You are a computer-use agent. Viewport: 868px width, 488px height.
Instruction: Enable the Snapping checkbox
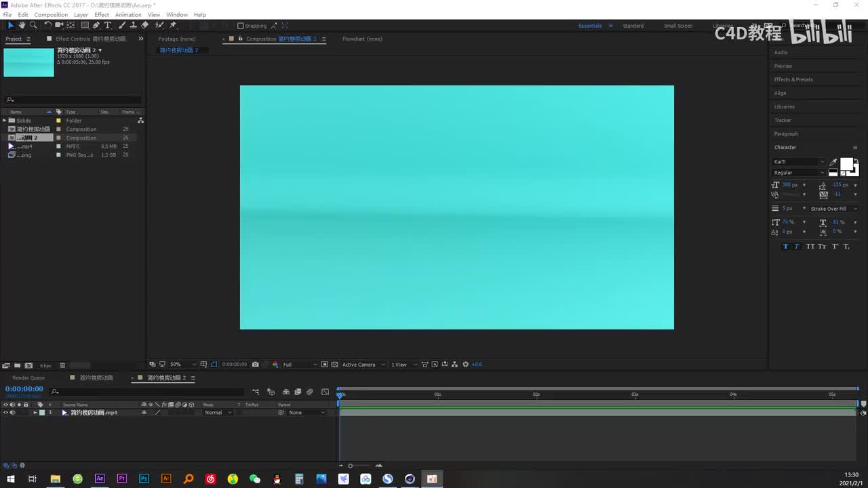point(241,26)
